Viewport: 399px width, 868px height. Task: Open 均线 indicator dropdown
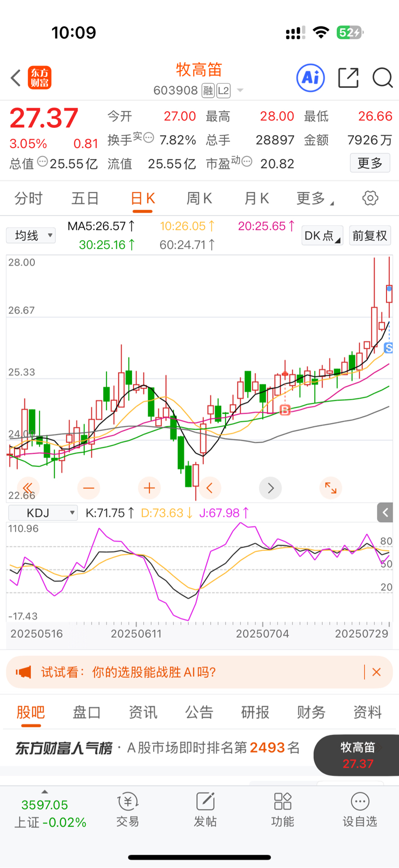tap(31, 235)
